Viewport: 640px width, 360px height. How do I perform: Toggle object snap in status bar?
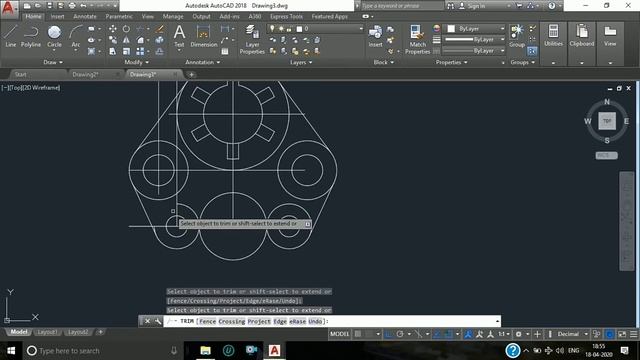click(448, 334)
